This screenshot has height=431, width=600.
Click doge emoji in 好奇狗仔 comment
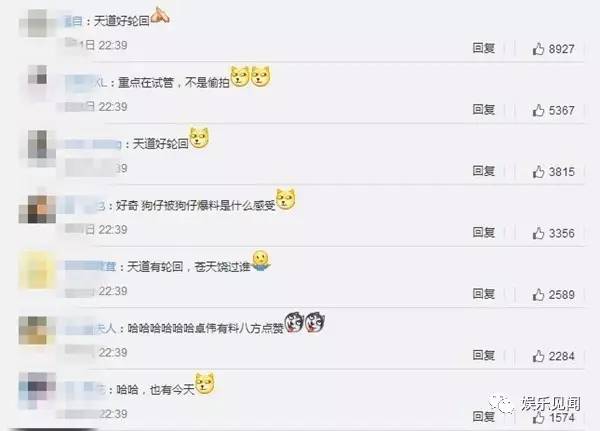[286, 199]
